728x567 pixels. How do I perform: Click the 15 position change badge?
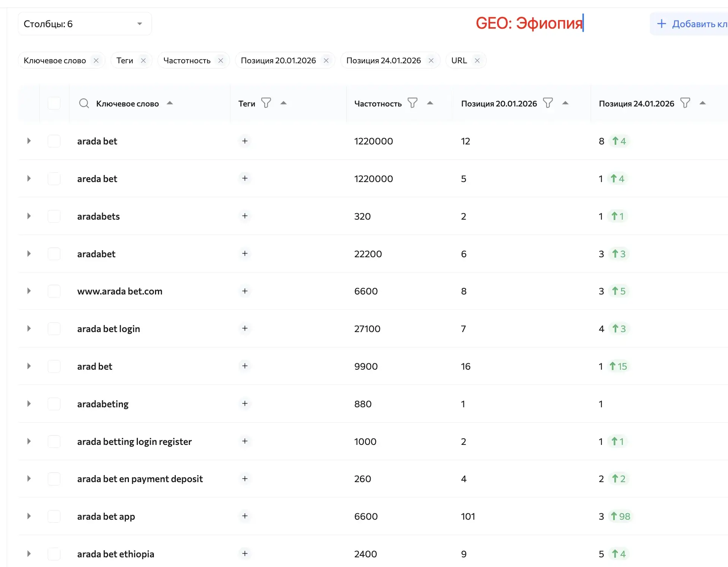(x=618, y=366)
